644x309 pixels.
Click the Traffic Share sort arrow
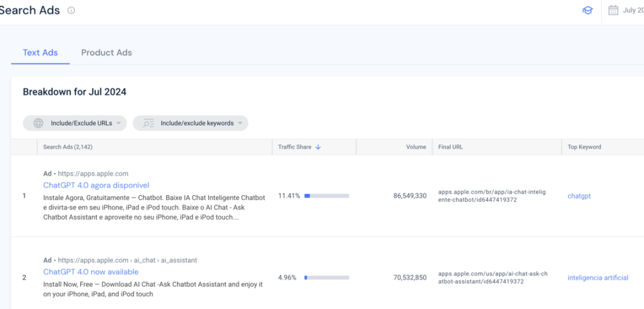(318, 147)
